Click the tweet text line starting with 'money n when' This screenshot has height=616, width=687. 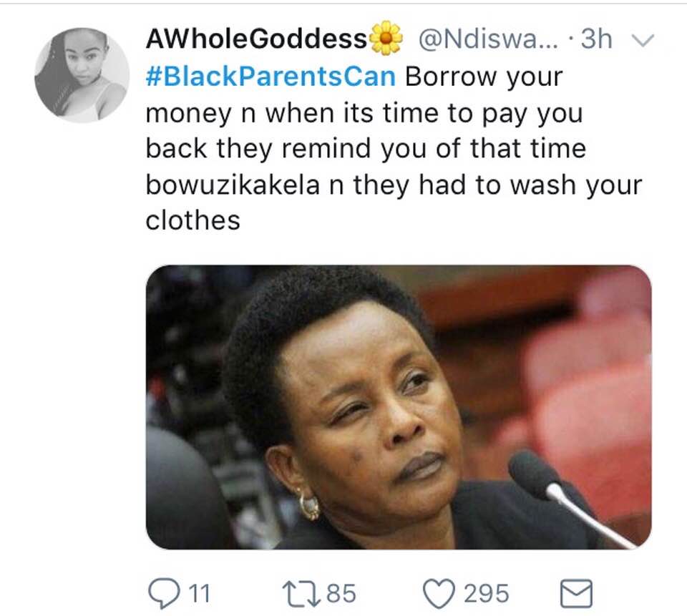pos(364,114)
